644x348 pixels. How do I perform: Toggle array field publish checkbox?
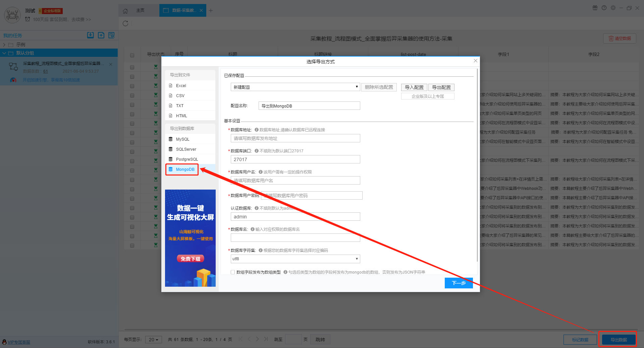(233, 272)
